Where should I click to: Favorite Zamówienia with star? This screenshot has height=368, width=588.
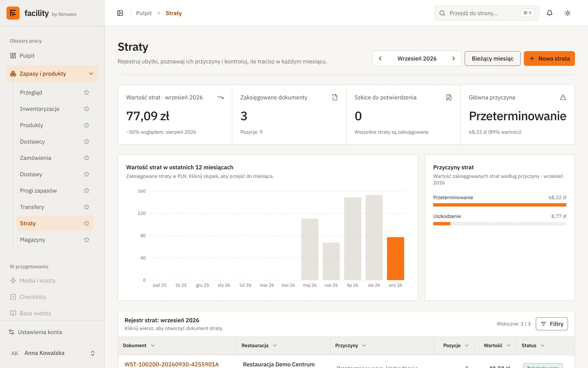86,158
